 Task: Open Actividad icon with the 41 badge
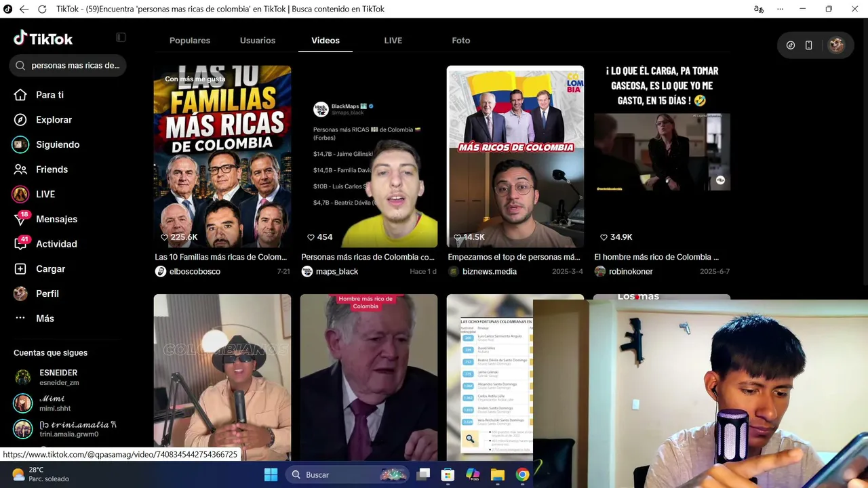click(x=21, y=244)
